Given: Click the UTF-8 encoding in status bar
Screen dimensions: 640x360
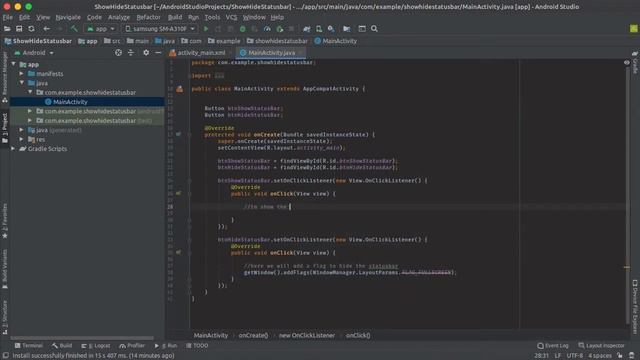Looking at the screenshot, I should [x=575, y=356].
